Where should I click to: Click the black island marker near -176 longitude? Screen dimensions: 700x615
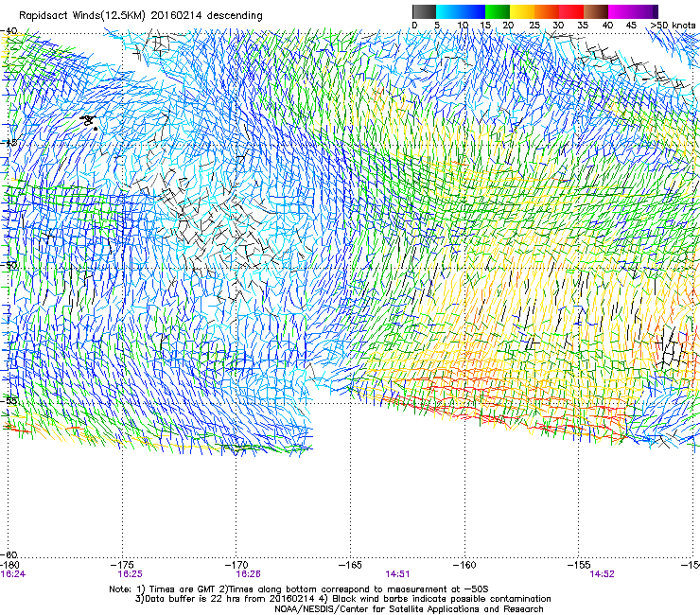point(89,121)
